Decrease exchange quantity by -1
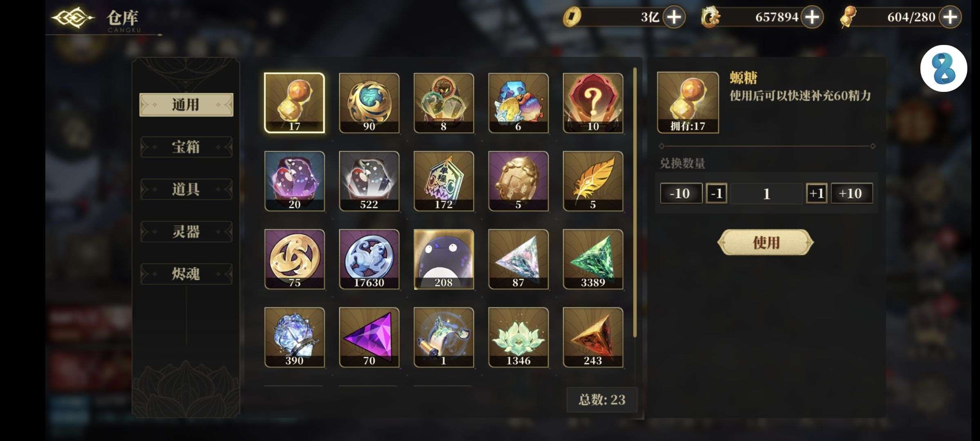Viewport: 980px width, 441px height. point(717,193)
